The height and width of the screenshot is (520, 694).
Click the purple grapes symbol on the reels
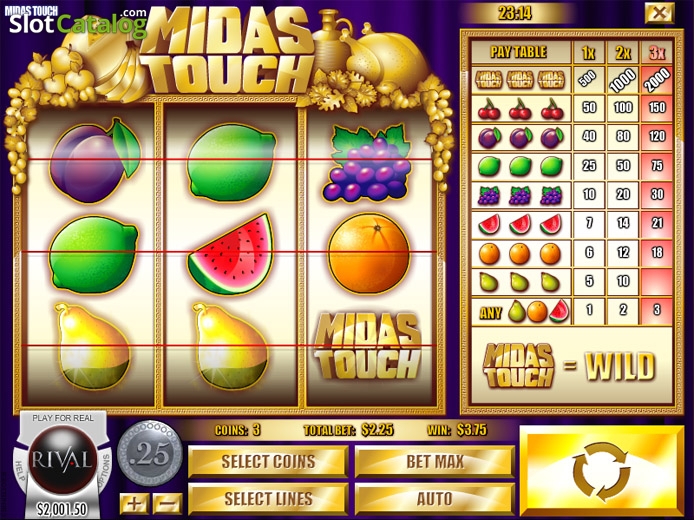(x=367, y=162)
